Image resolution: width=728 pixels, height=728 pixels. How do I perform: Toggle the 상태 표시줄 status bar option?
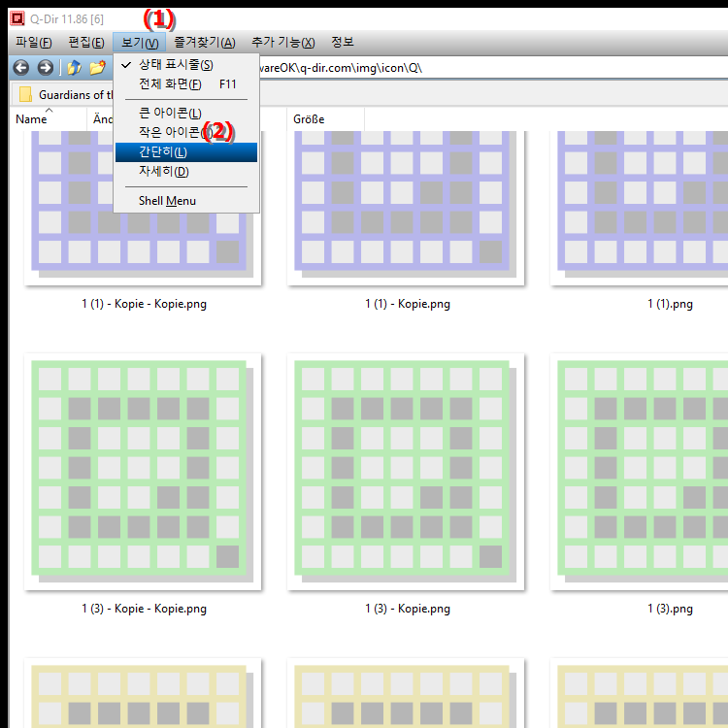coord(176,65)
